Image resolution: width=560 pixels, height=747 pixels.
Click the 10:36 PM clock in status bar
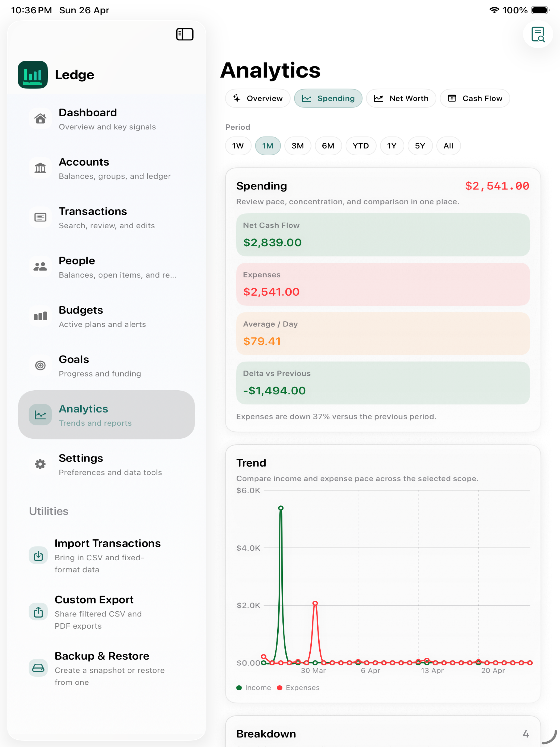[31, 10]
